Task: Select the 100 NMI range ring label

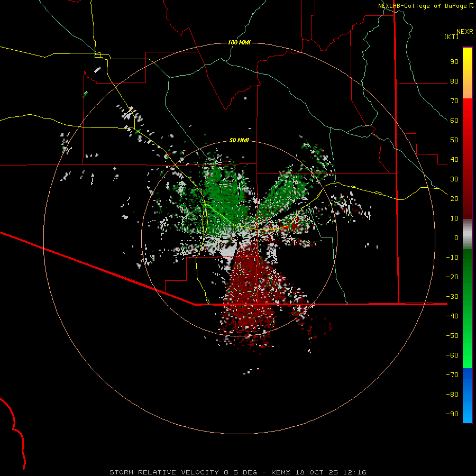Action: 239,42
